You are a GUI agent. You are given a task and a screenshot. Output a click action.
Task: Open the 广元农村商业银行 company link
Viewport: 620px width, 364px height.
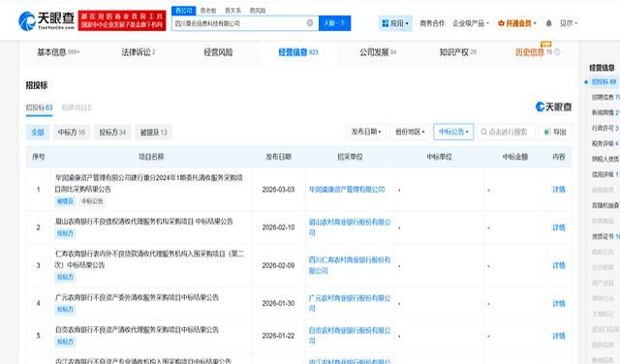350,303
